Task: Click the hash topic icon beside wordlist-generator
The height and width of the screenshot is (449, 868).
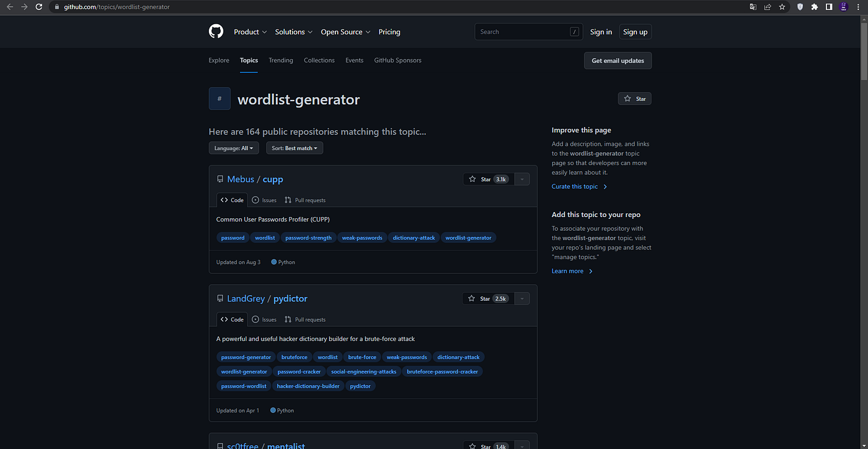Action: pos(219,99)
